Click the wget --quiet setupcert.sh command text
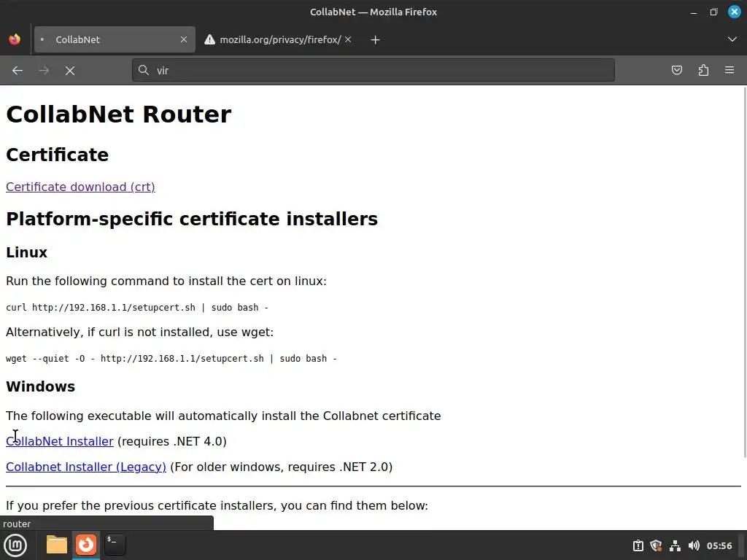The height and width of the screenshot is (560, 747). (x=171, y=359)
